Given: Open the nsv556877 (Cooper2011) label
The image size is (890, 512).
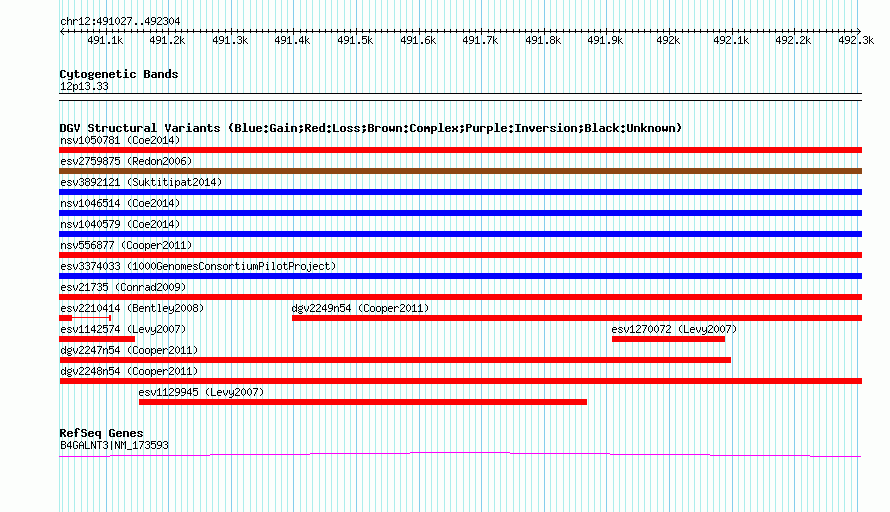Looking at the screenshot, I should tap(126, 245).
